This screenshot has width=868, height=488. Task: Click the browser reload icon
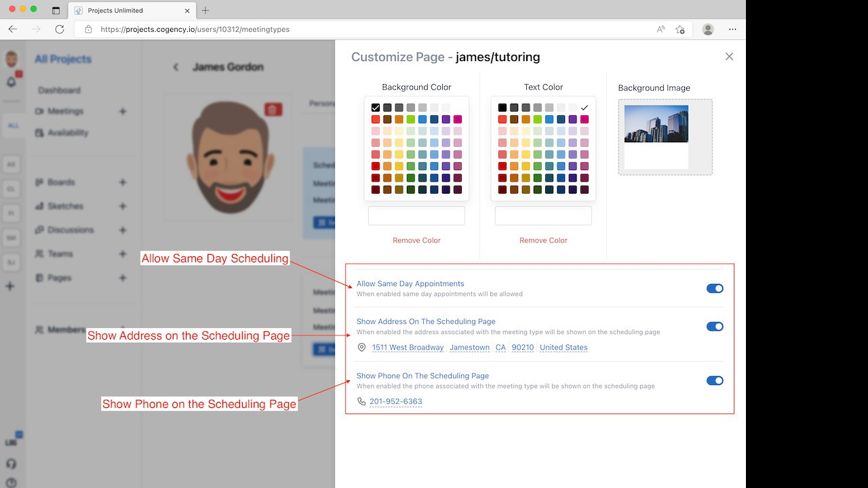60,29
